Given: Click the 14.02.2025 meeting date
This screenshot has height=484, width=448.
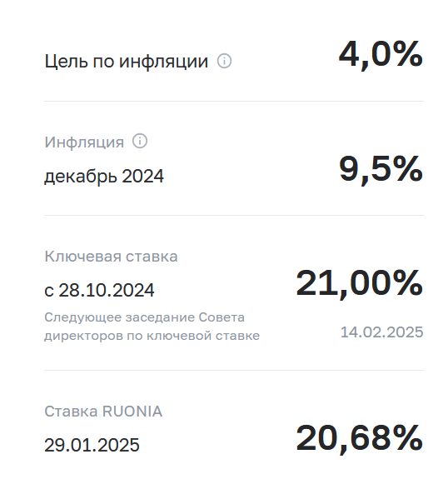Looking at the screenshot, I should coord(381,332).
